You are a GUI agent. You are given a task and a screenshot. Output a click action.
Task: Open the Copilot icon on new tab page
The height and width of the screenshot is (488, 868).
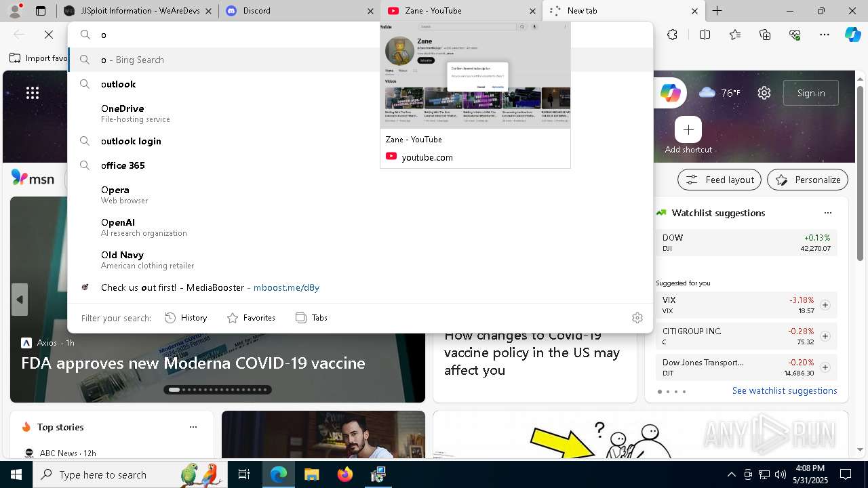(x=671, y=93)
